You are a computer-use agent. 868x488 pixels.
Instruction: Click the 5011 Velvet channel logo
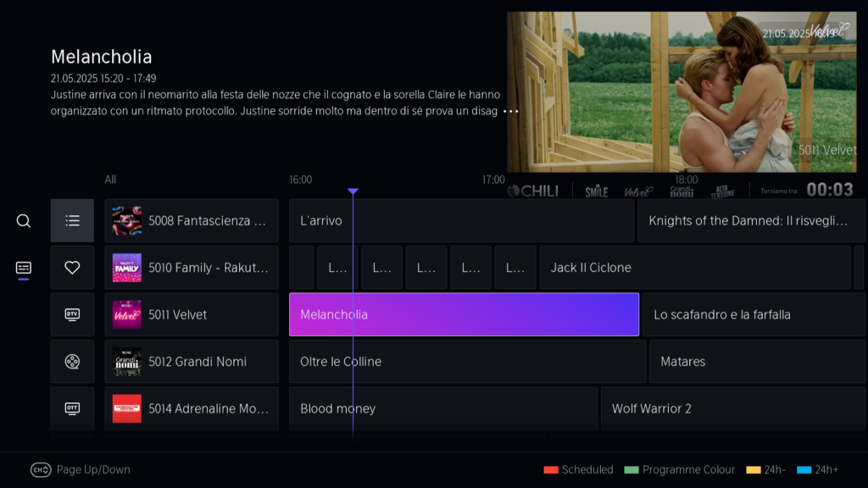127,315
